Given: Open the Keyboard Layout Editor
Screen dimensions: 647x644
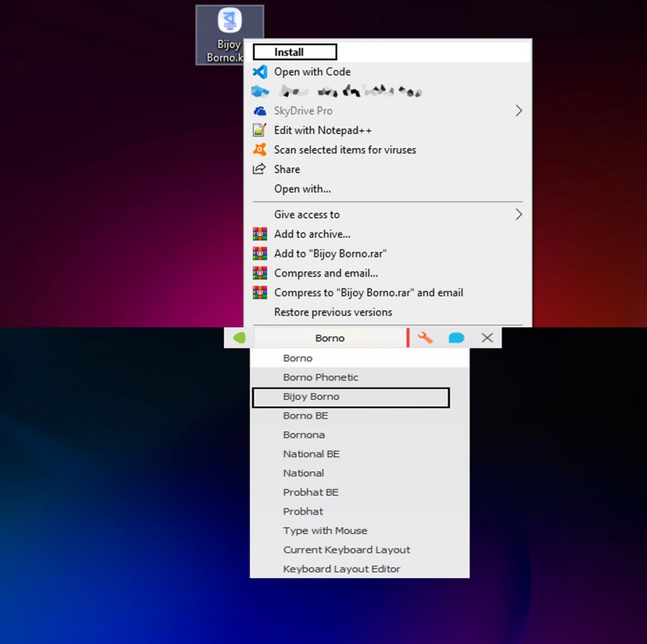Looking at the screenshot, I should tap(360, 569).
